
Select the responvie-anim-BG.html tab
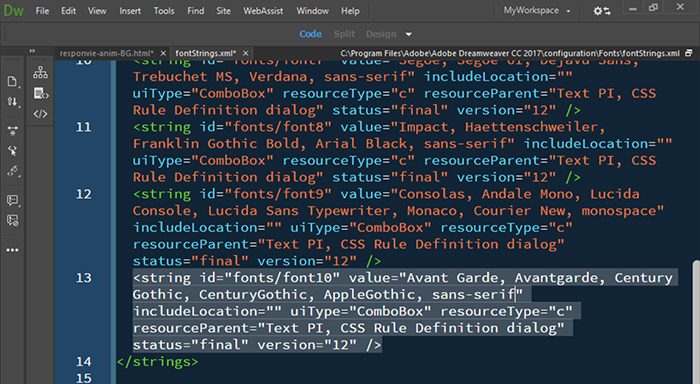107,53
